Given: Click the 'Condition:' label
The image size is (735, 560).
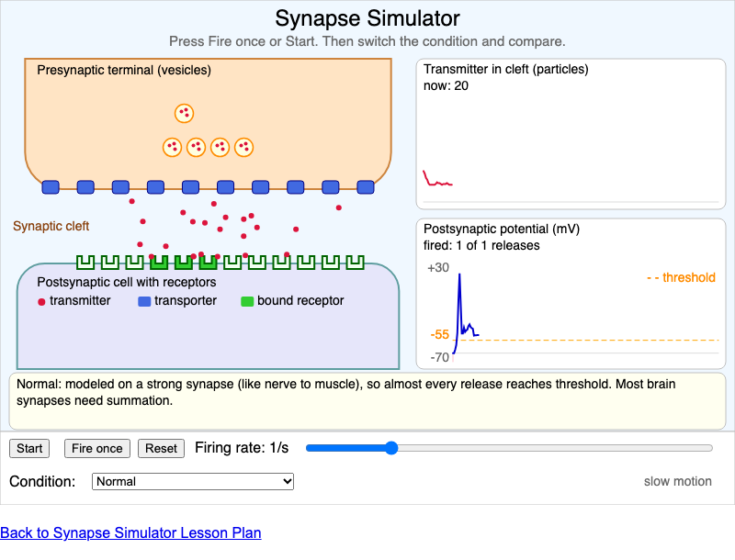Looking at the screenshot, I should pos(42,481).
